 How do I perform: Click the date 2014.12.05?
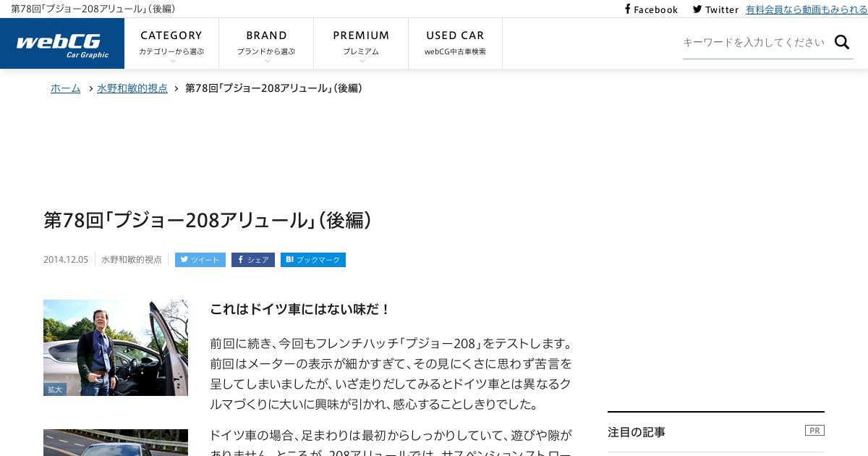66,260
